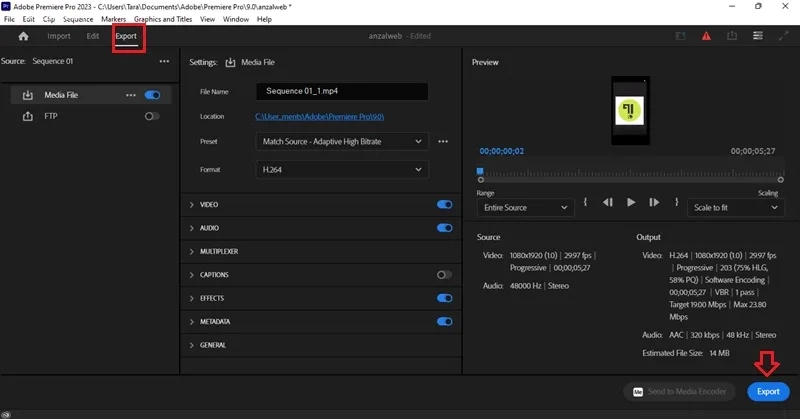Enable the FTP destination toggle

click(152, 116)
